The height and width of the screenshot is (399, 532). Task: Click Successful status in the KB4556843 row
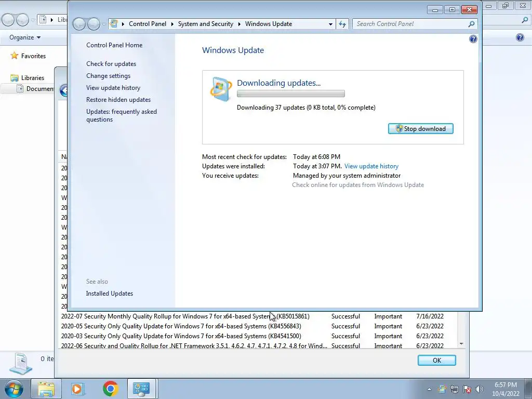(x=345, y=326)
